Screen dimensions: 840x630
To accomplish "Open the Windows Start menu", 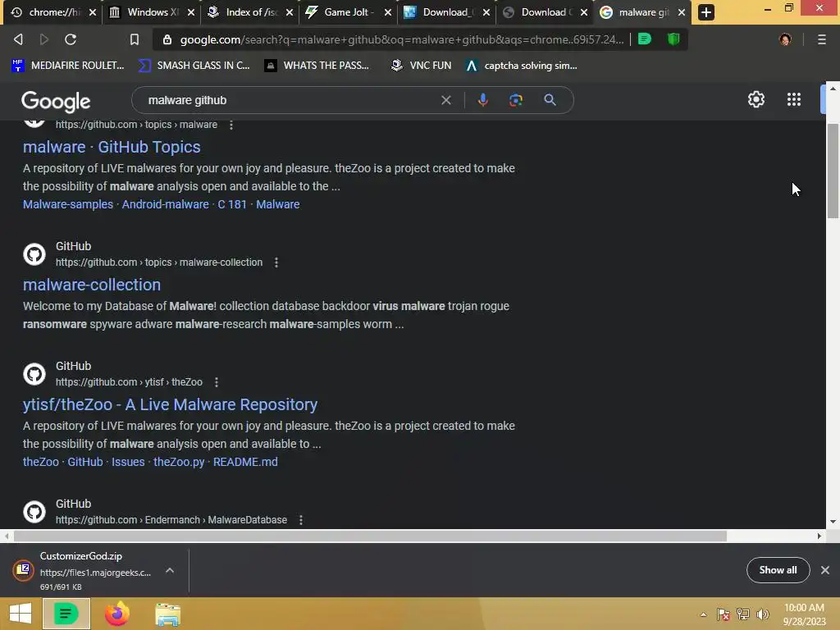I will (21, 614).
